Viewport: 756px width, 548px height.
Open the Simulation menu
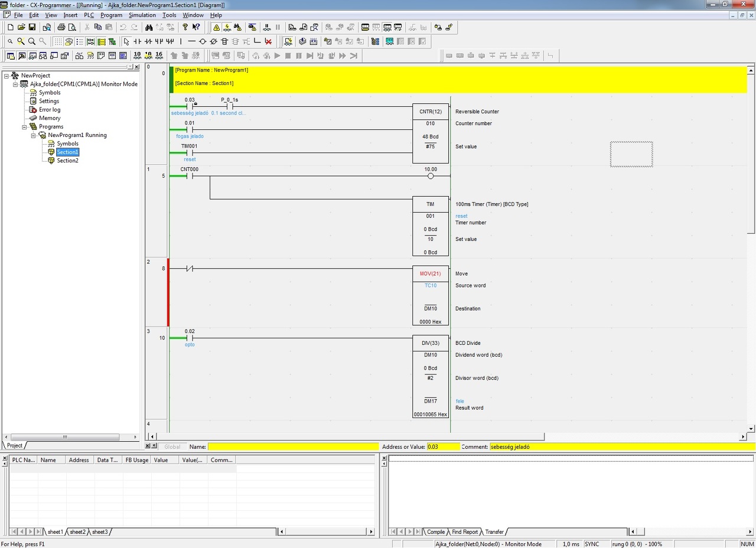(x=142, y=15)
